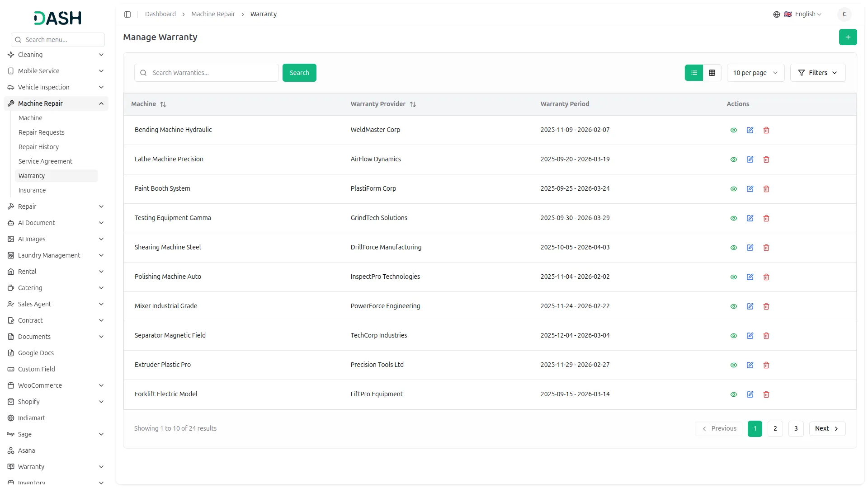This screenshot has width=868, height=488.
Task: Click the globe language icon in the header
Action: (x=776, y=14)
